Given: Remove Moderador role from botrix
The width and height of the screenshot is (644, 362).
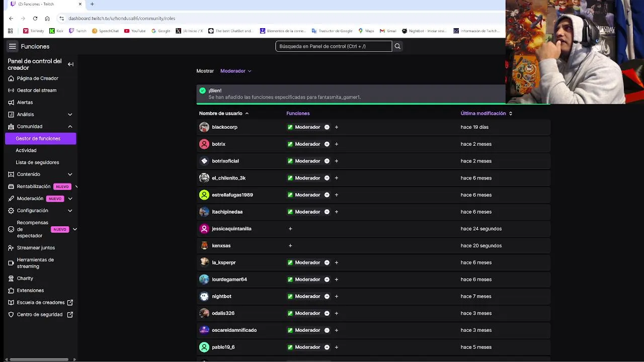Looking at the screenshot, I should tap(327, 144).
